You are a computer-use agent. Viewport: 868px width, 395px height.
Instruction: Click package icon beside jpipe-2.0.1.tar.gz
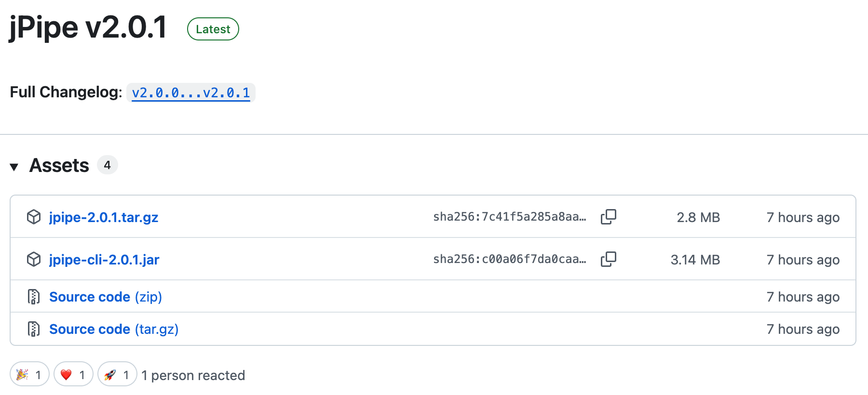tap(34, 217)
